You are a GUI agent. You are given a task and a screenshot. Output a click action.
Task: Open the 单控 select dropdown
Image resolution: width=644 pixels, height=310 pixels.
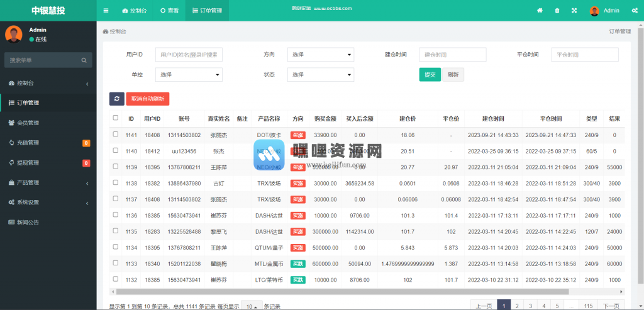[189, 75]
